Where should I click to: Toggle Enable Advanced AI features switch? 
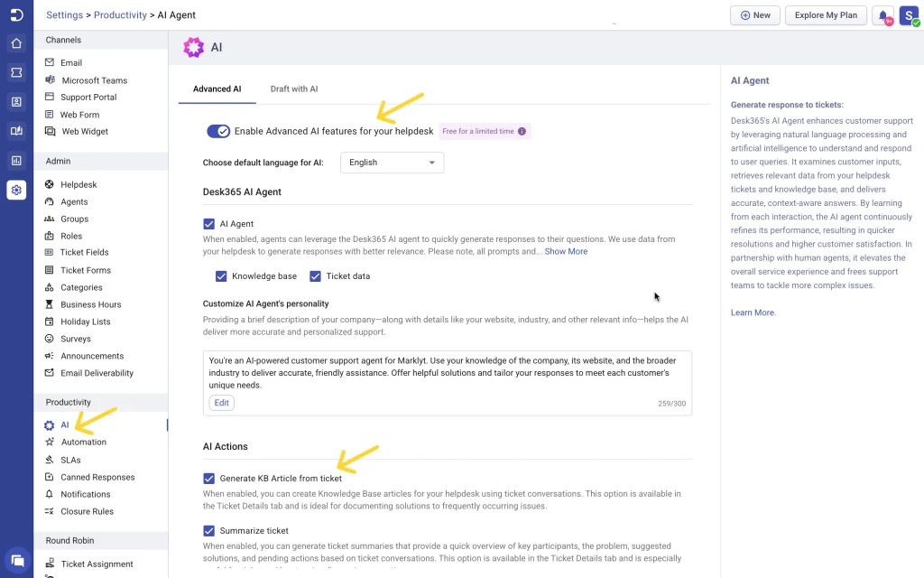coord(218,131)
